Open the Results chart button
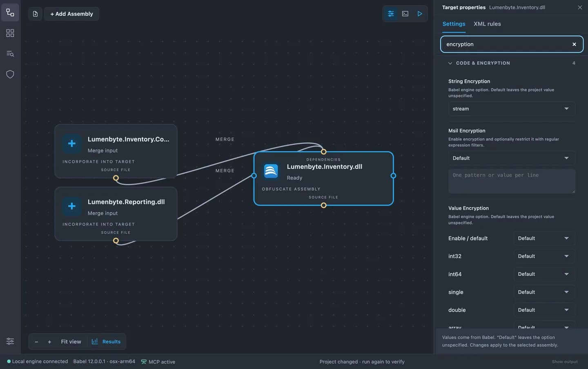Screen dimensions: 588x369 [106, 342]
